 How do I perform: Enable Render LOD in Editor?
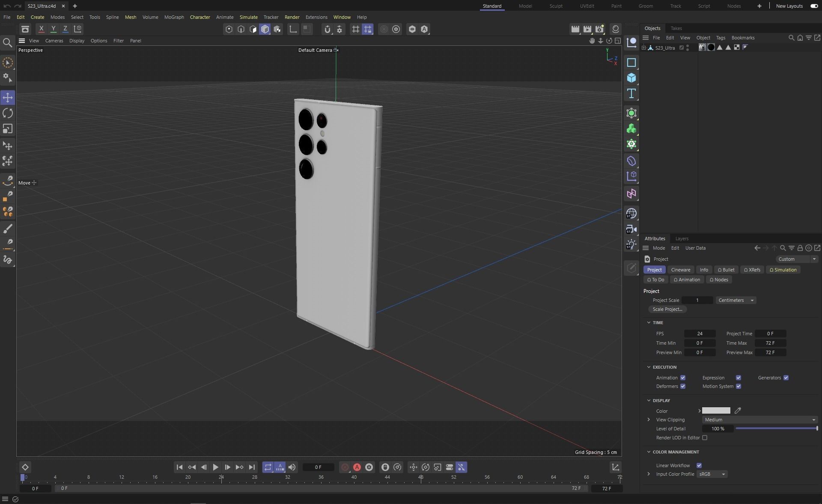point(705,438)
